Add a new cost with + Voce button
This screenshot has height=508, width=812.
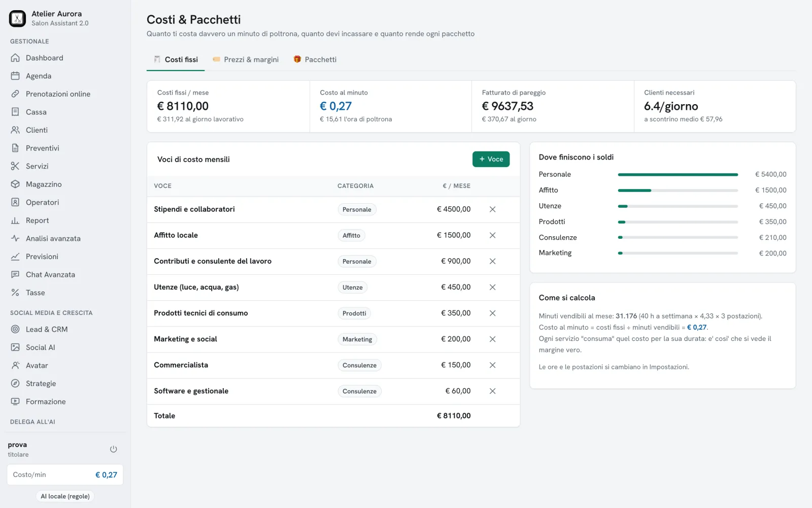pos(491,159)
